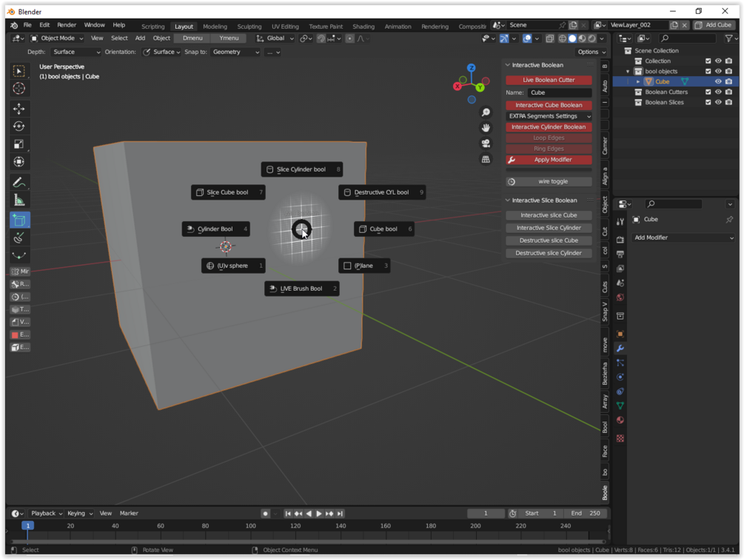Open the Render menu
Viewport: 744px width, 560px height.
(x=67, y=25)
